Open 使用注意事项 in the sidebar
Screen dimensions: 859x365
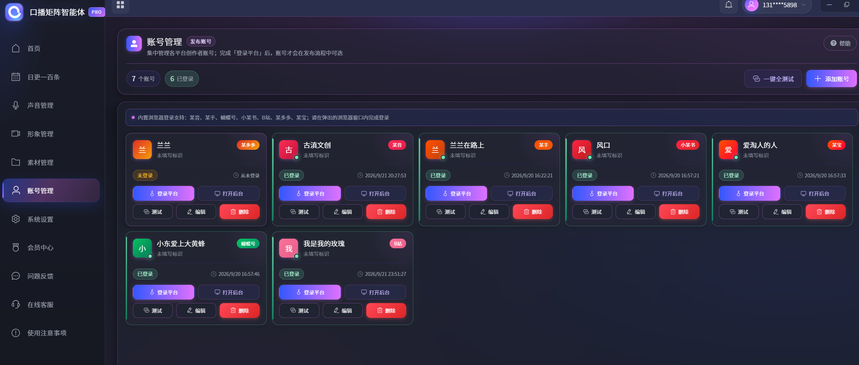(51, 333)
